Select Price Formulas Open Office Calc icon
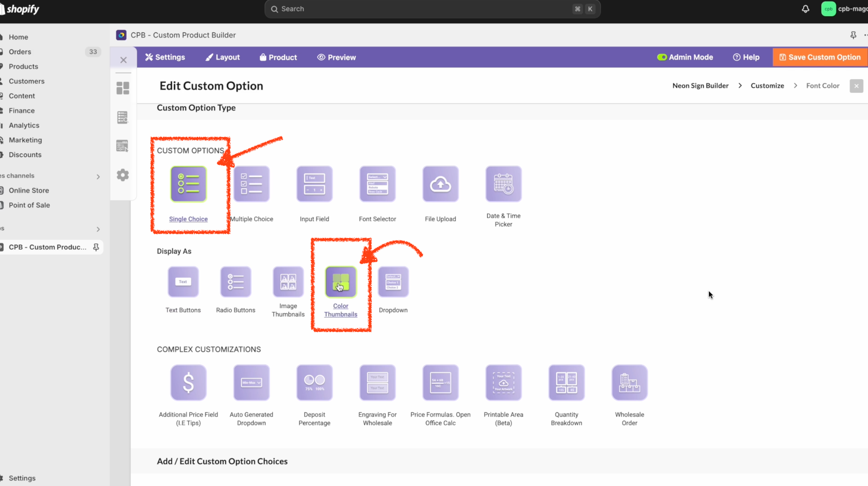 pyautogui.click(x=440, y=383)
